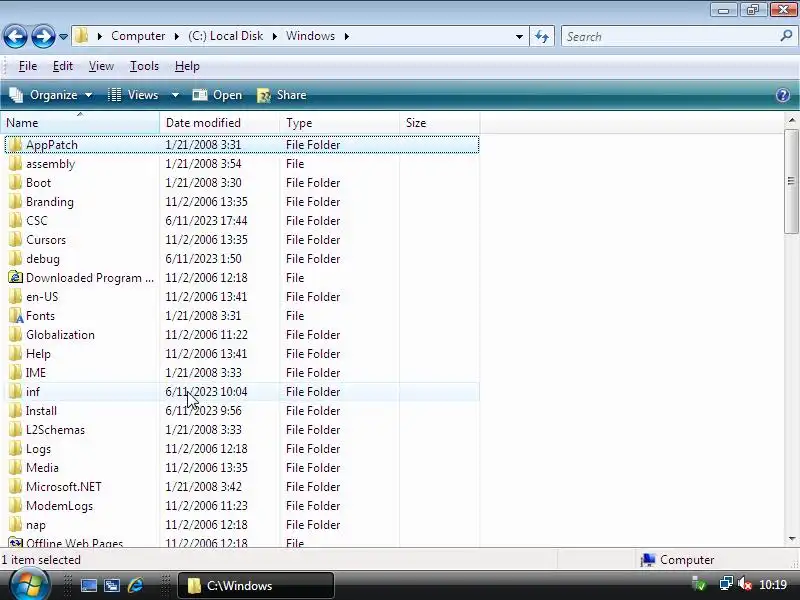
Task: Click the Share toolbar button
Action: pyautogui.click(x=282, y=95)
